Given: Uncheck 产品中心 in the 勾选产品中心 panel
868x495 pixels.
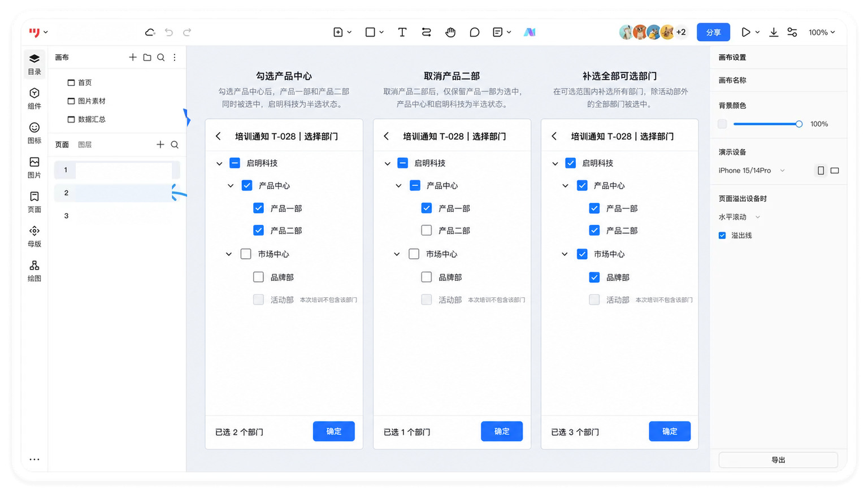Looking at the screenshot, I should click(x=247, y=185).
